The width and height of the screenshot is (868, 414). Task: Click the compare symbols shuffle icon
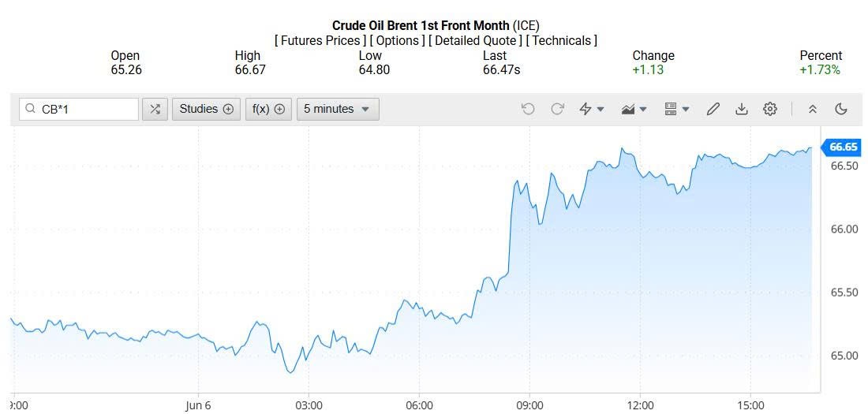pos(155,109)
